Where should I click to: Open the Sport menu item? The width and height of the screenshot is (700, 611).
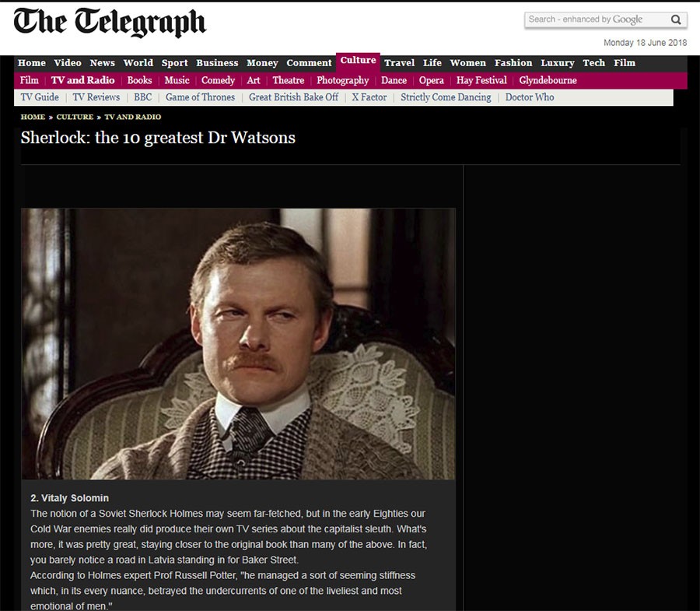[174, 63]
